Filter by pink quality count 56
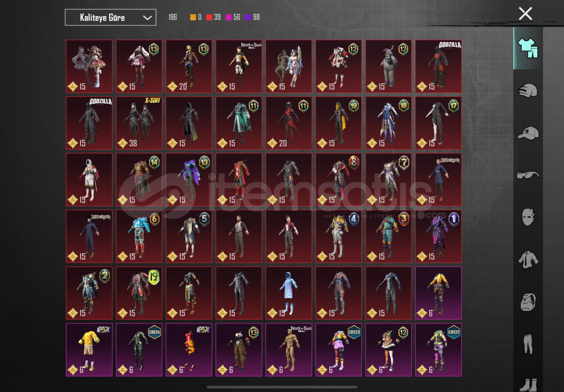564x392 pixels. coord(233,17)
